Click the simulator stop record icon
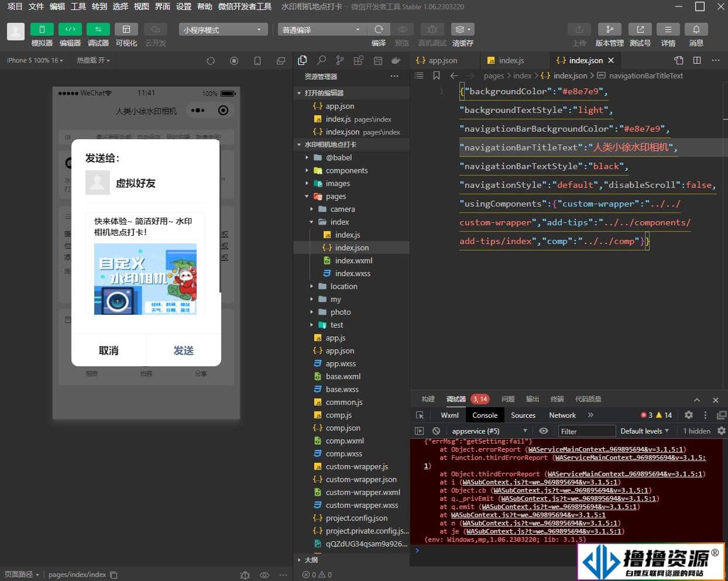Viewport: 728px width, 581px height. [234, 61]
